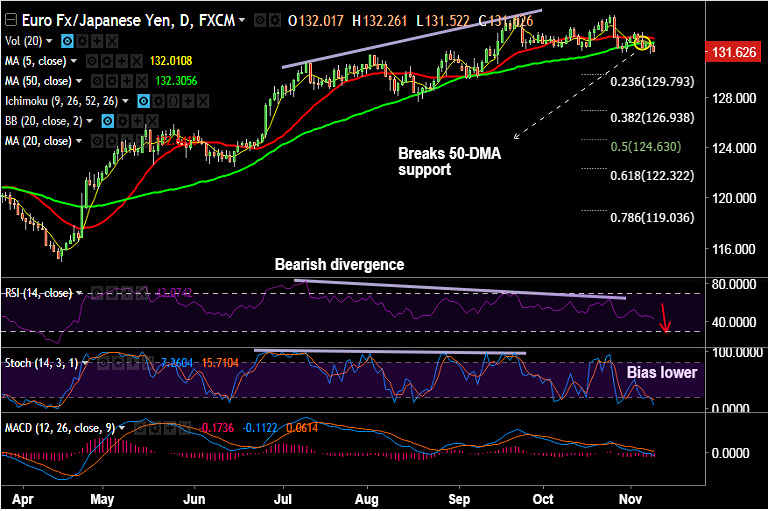Remove BB (20, close, 2) with X icon

point(152,121)
